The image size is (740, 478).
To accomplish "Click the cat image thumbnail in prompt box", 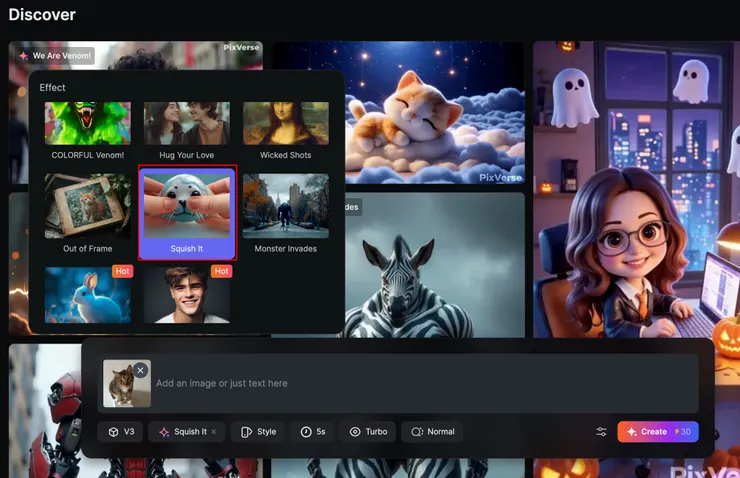I will pyautogui.click(x=127, y=384).
